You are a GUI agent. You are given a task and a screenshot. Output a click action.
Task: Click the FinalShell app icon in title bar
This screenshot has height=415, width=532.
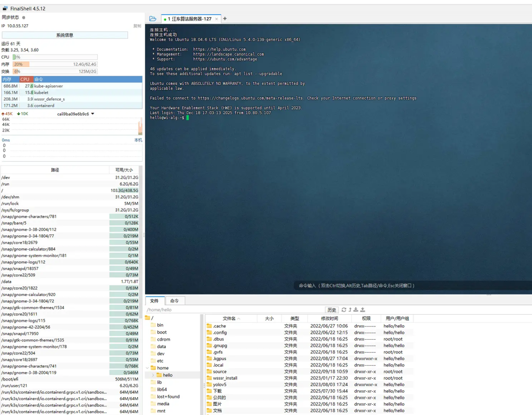click(x=5, y=8)
